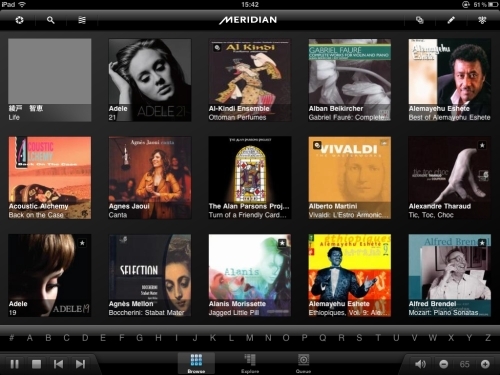
Task: Tap the rightmost toolbar cluster icon
Action: coord(482,20)
